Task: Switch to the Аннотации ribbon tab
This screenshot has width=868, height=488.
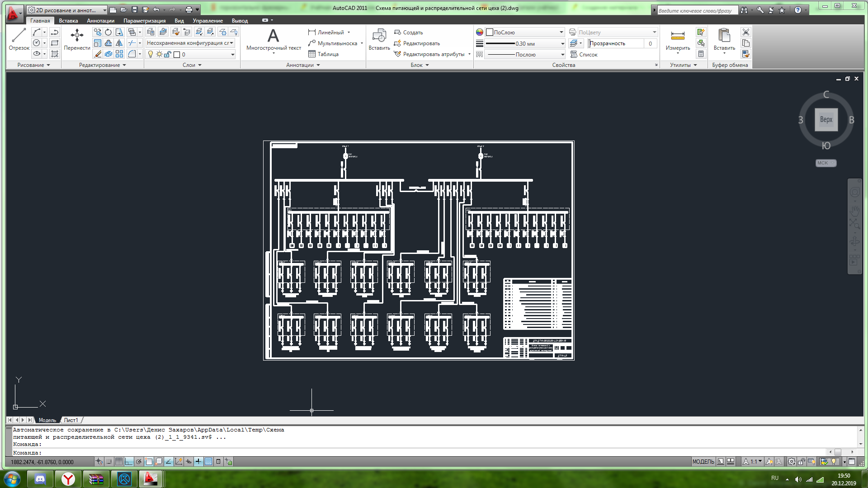Action: 100,21
